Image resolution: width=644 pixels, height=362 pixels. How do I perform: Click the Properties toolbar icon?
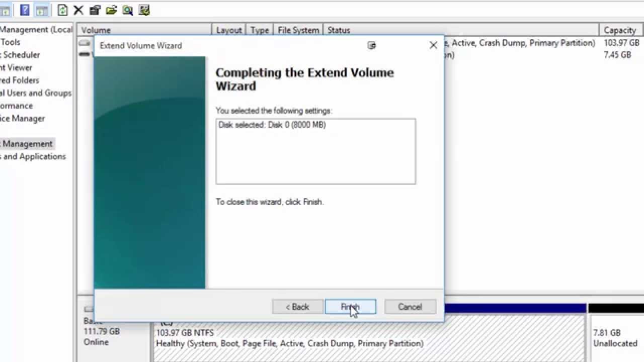(x=95, y=10)
